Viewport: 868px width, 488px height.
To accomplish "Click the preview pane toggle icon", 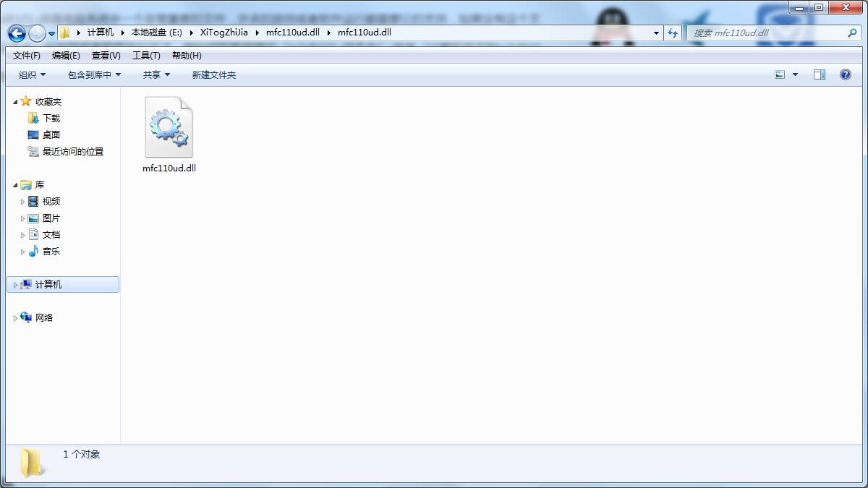I will pos(821,74).
